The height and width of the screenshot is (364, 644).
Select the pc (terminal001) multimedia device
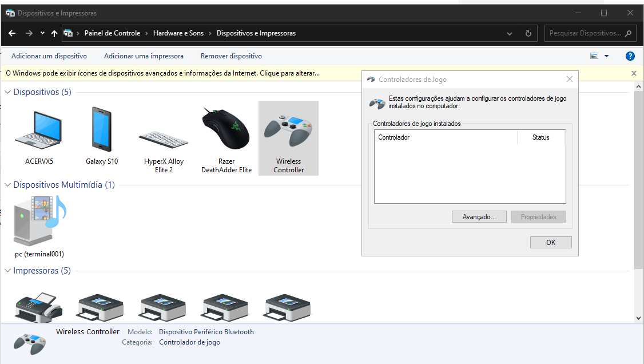pyautogui.click(x=39, y=220)
